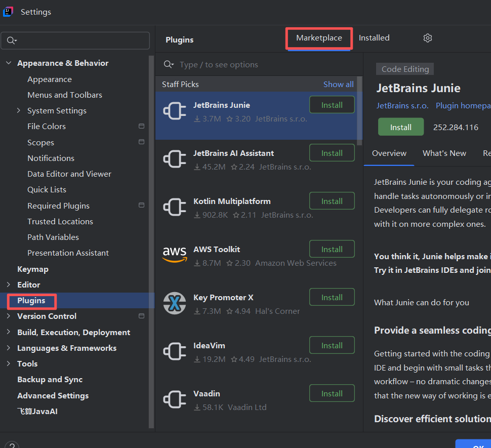
Task: Click the JetBrains AI Assistant plugin icon
Action: [175, 159]
